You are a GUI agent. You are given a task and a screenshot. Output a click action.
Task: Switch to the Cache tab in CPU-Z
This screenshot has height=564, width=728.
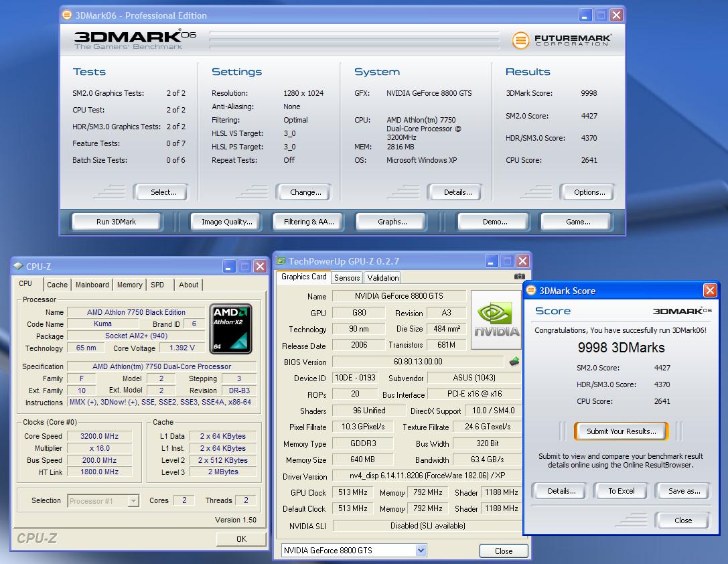point(57,285)
